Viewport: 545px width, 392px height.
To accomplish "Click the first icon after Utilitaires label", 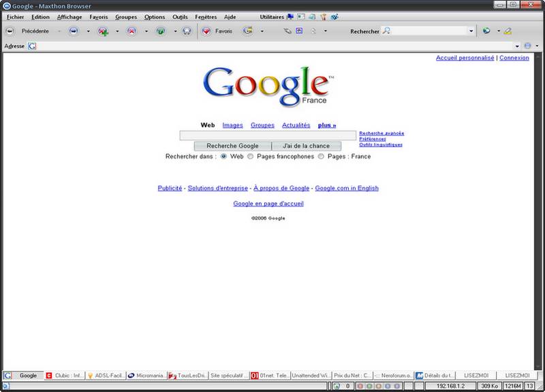I will [x=290, y=16].
